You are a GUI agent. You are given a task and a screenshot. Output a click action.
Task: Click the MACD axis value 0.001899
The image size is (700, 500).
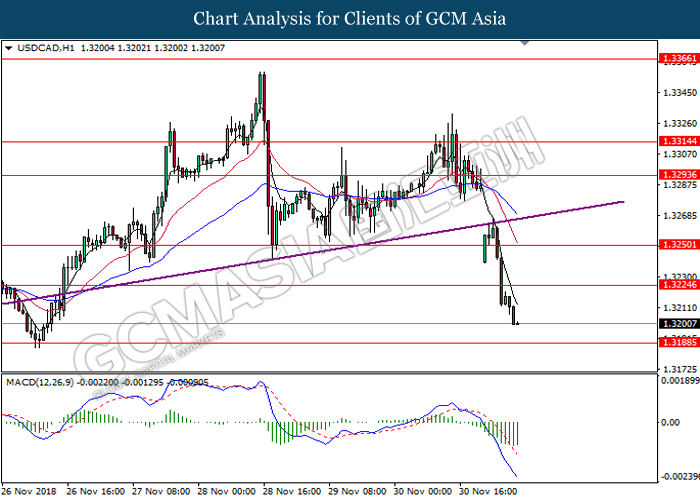click(x=680, y=380)
